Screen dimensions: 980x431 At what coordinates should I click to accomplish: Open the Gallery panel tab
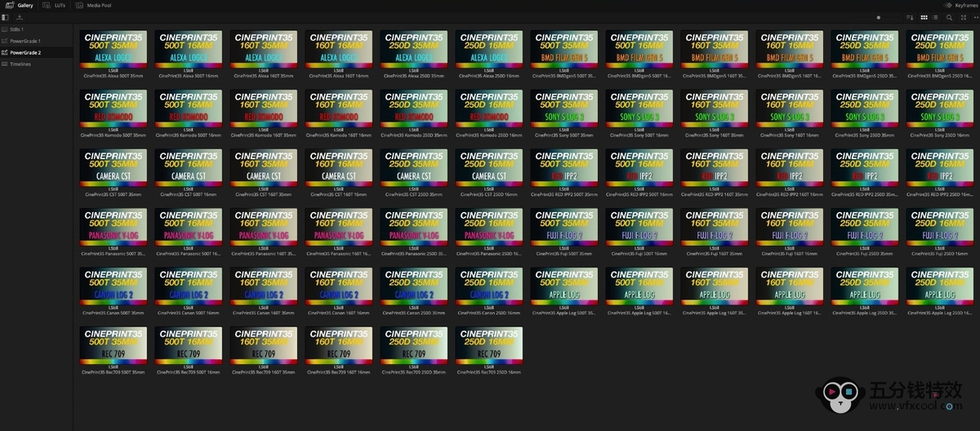click(x=20, y=5)
